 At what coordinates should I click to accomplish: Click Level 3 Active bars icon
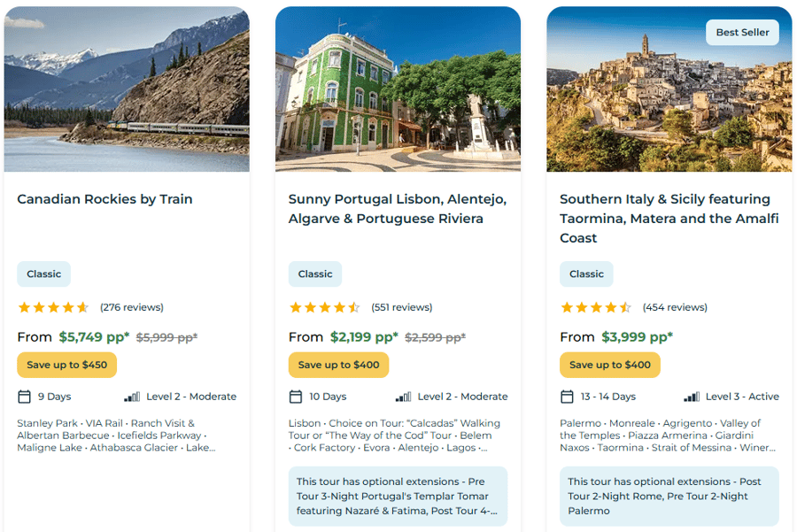tap(692, 397)
